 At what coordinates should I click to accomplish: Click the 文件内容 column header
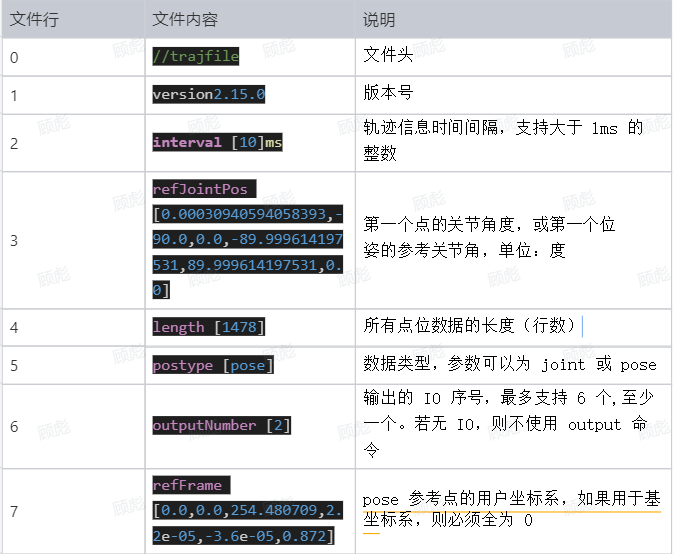click(x=185, y=19)
